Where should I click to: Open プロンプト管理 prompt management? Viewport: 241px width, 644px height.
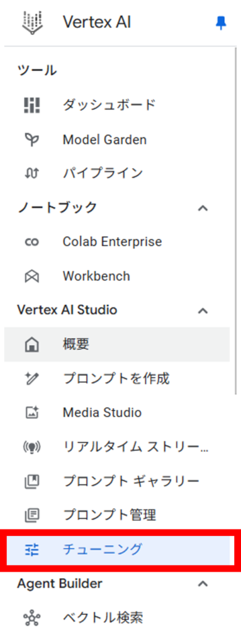click(x=117, y=514)
